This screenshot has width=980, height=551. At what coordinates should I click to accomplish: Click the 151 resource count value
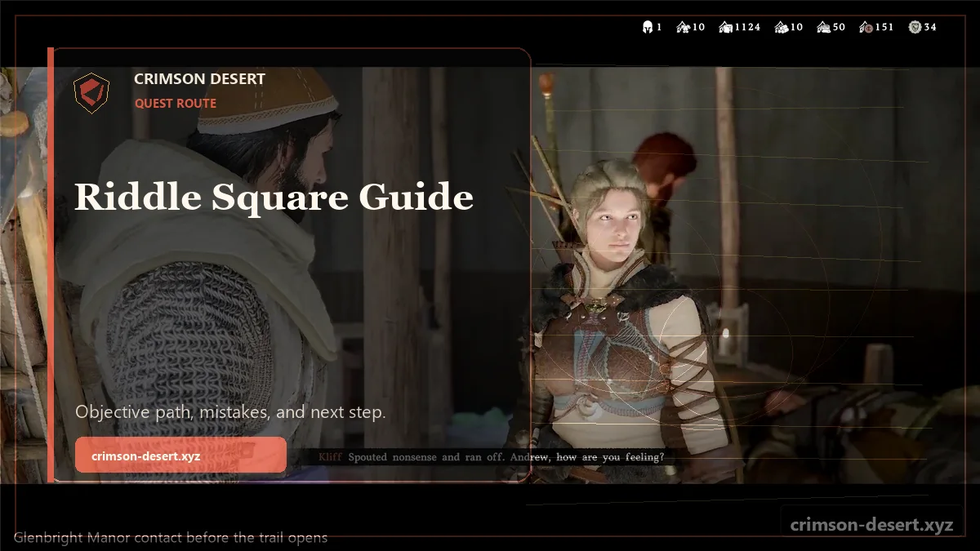tap(884, 27)
